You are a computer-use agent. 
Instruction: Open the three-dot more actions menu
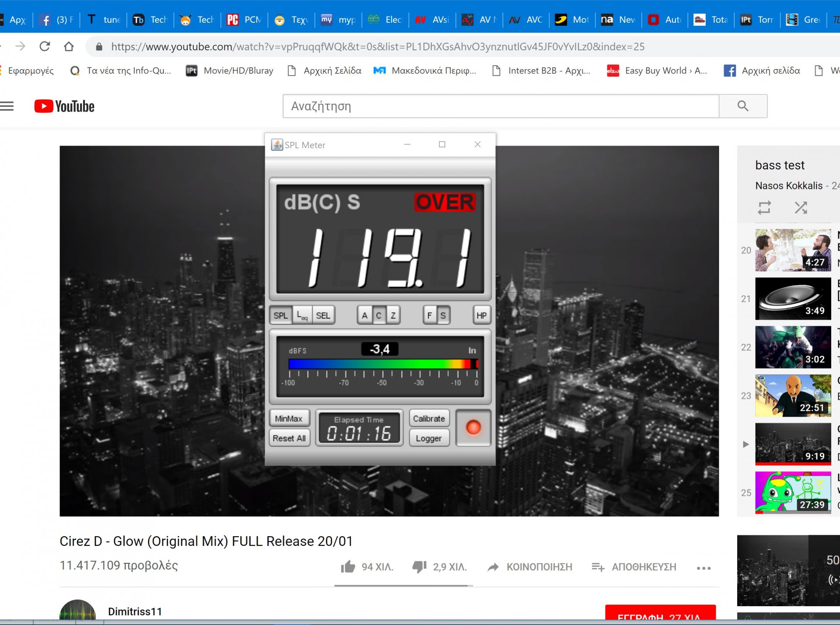click(x=703, y=568)
